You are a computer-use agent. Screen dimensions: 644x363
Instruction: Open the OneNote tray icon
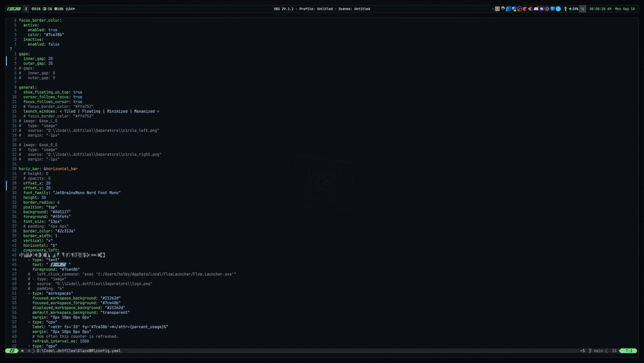tap(541, 9)
